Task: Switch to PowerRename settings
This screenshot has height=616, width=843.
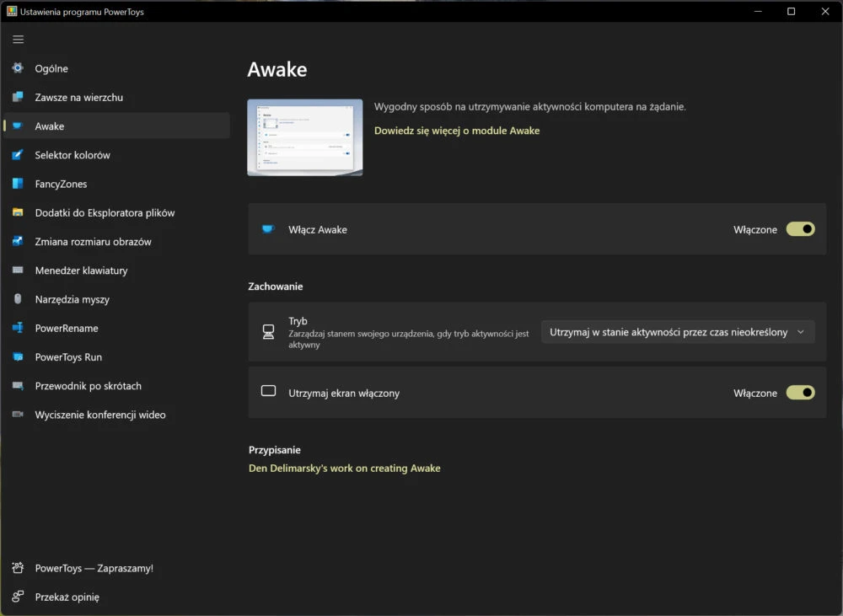Action: click(x=116, y=328)
